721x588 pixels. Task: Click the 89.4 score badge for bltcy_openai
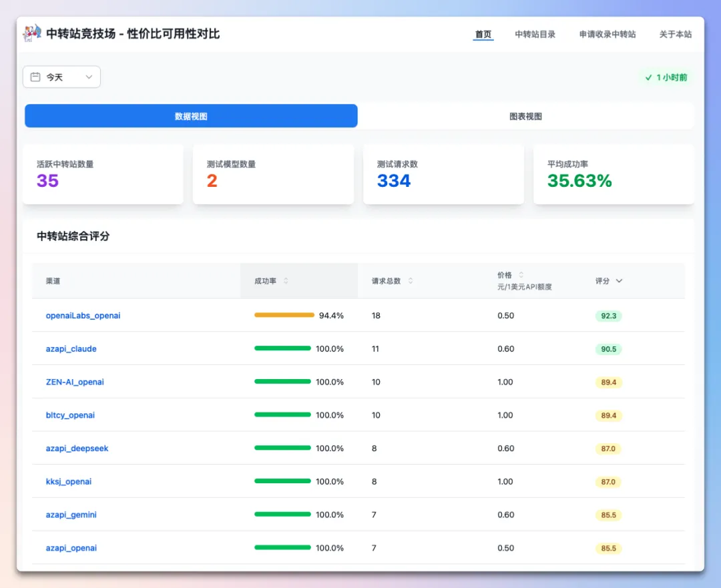point(608,415)
